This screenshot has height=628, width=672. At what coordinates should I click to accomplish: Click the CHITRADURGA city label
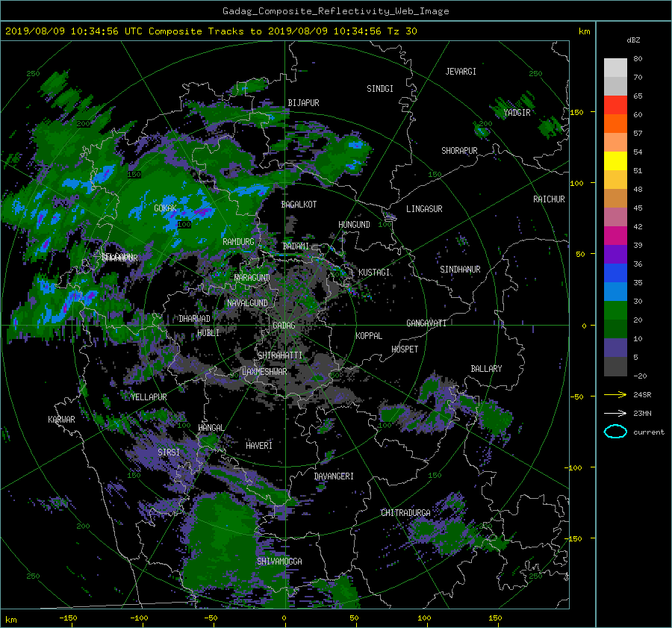[x=405, y=513]
